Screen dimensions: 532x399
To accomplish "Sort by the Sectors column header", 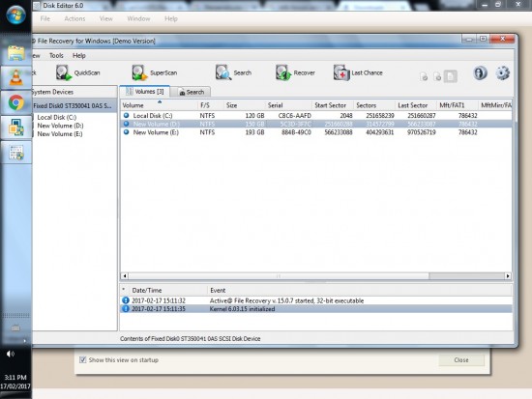I will [x=374, y=105].
